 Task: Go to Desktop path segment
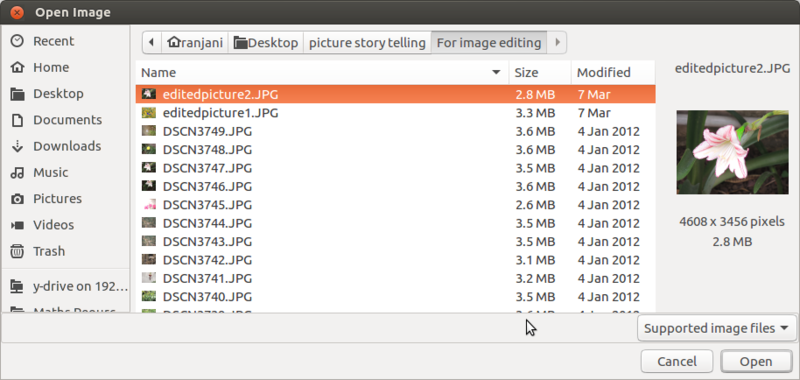266,42
